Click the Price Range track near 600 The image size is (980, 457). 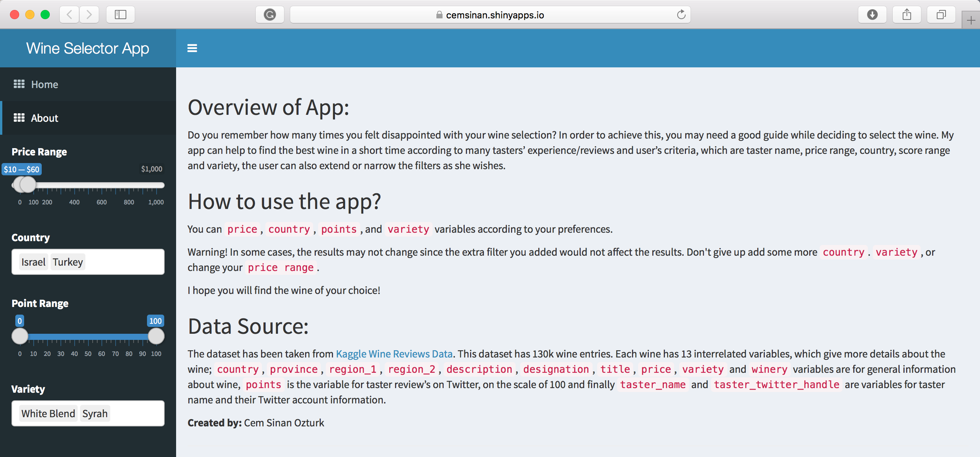coord(101,185)
